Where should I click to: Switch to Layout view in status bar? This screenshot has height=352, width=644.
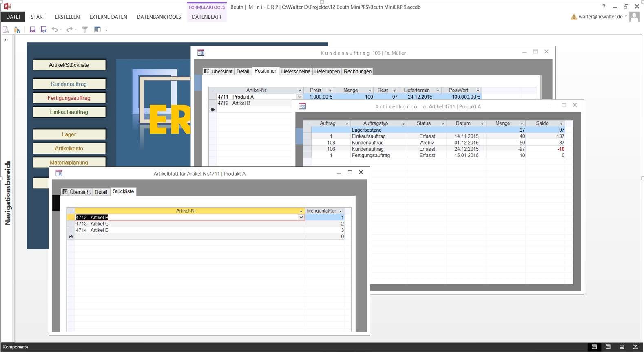click(x=622, y=347)
